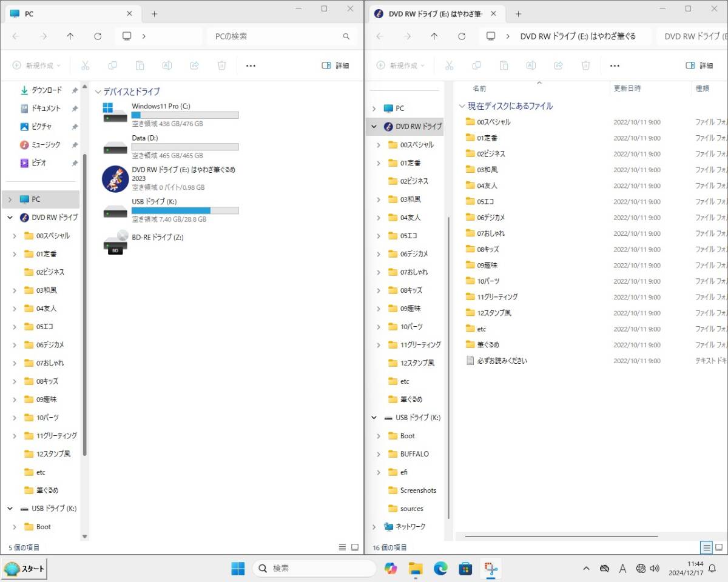Switch to details view in PC window status bar
This screenshot has height=582, width=728.
point(343,547)
